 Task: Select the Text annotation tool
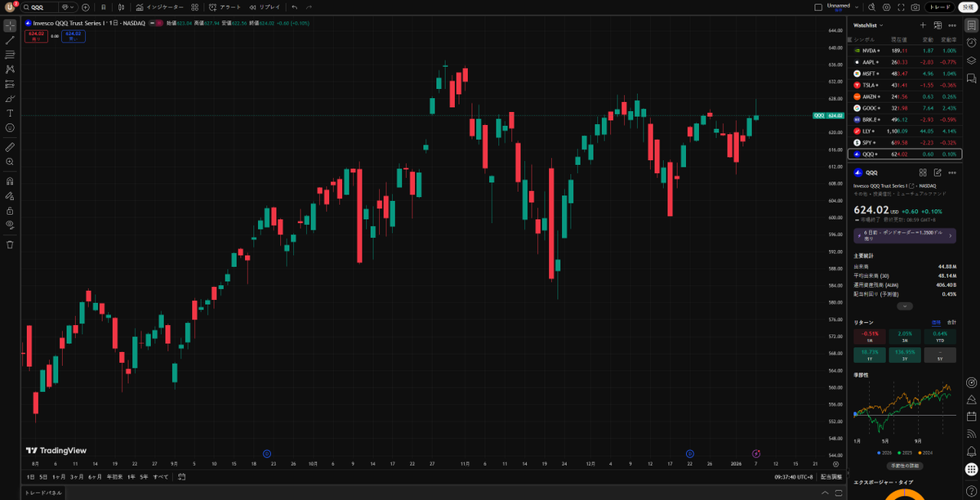pos(10,114)
